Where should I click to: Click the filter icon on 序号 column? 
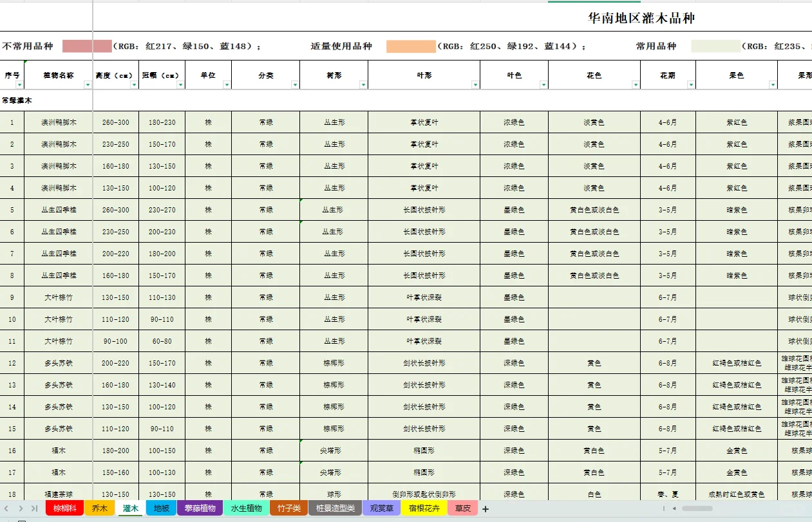(20, 84)
